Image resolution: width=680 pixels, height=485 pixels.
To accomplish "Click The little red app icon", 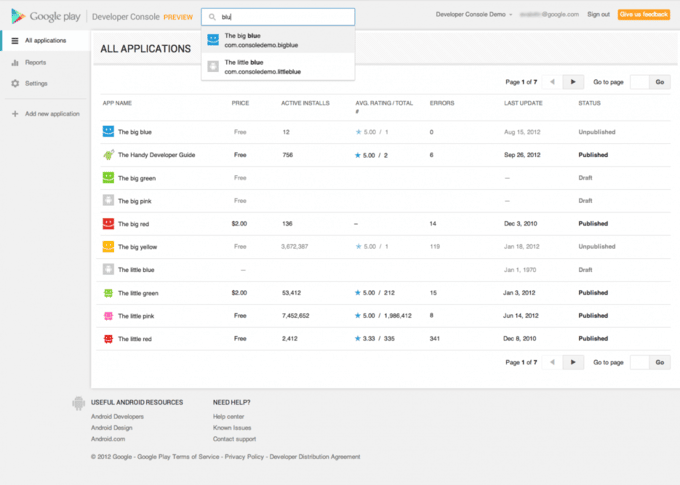I will [108, 339].
